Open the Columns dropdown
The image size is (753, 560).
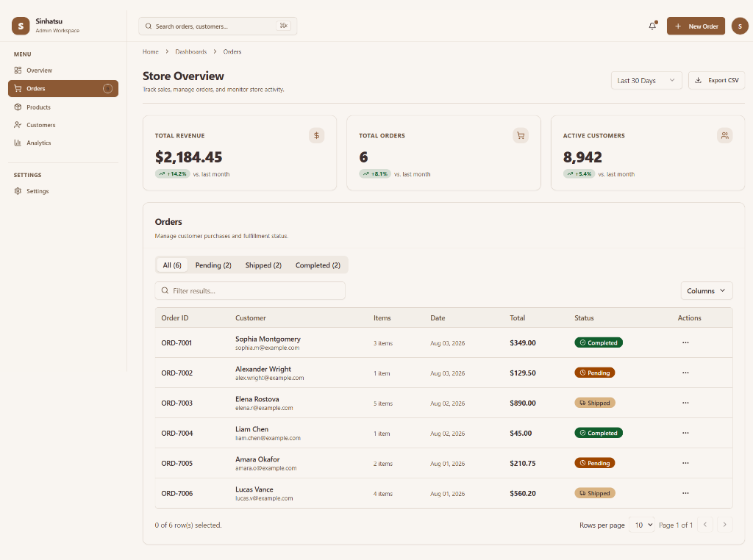pyautogui.click(x=707, y=291)
